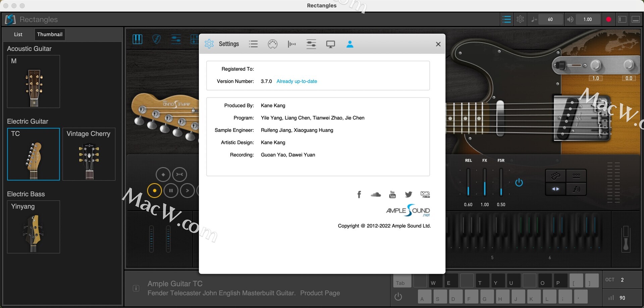Switch to the List tab
Screen dimensions: 644x308
pyautogui.click(x=18, y=35)
